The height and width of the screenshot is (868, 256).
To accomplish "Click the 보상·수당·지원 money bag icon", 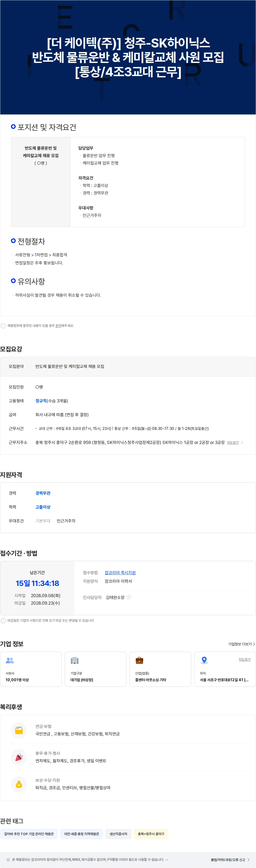I will coord(19,784).
